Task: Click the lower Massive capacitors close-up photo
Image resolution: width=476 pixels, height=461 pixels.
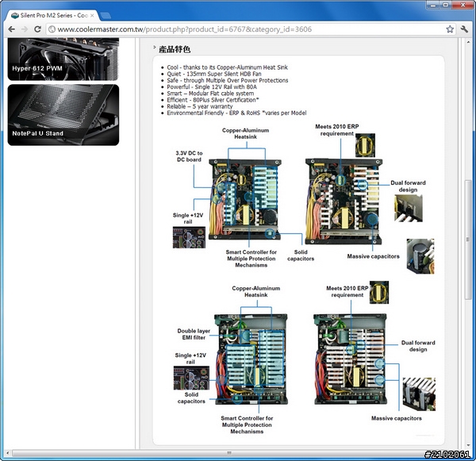Action: point(419,394)
